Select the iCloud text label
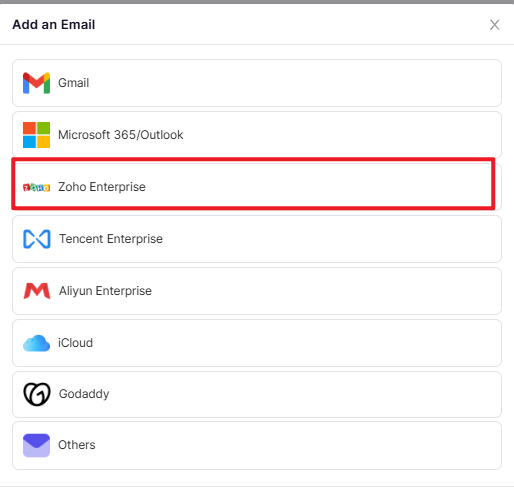The image size is (514, 501). click(75, 343)
